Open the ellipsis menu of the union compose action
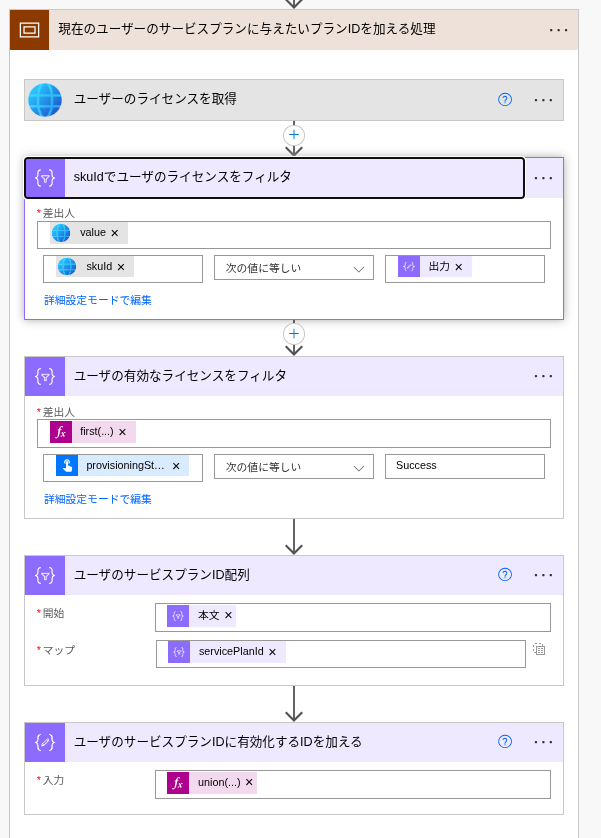This screenshot has width=601, height=838. click(x=543, y=742)
